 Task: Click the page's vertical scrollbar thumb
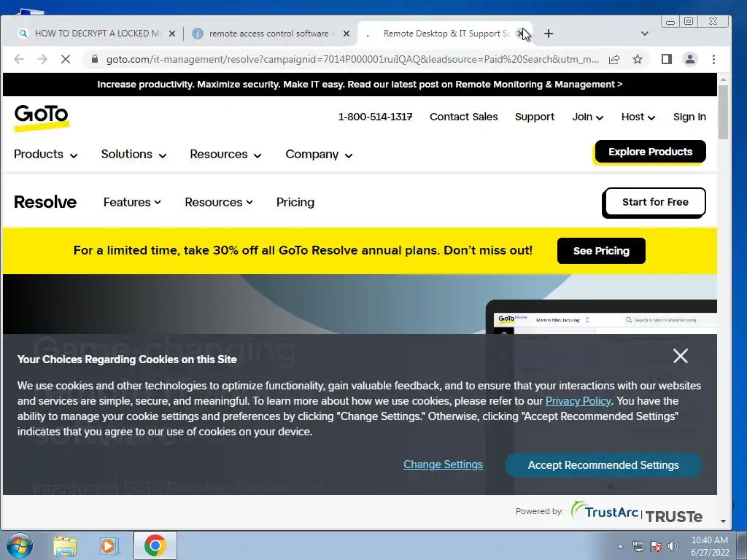click(723, 112)
